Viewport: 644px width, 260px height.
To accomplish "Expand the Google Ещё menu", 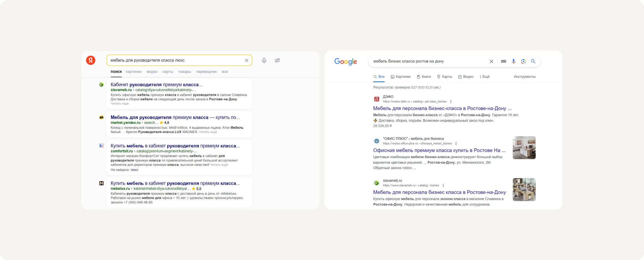I will pos(484,77).
